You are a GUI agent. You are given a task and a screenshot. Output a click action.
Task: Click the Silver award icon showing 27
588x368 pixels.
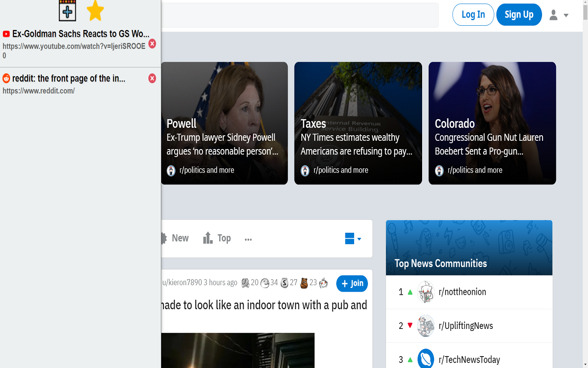coord(284,283)
